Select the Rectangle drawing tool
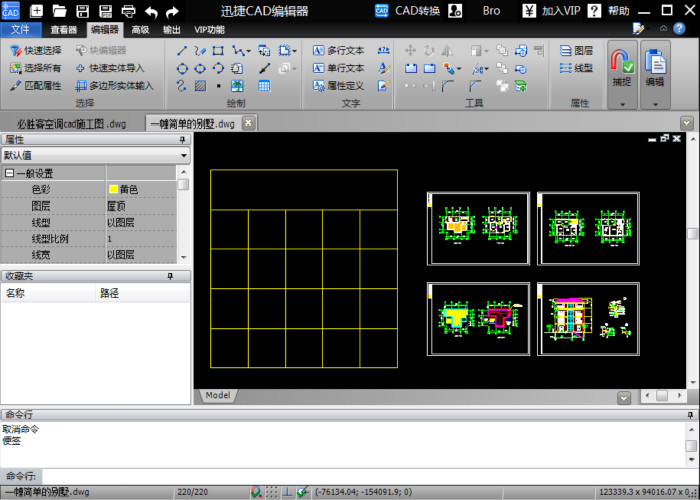Image resolution: width=700 pixels, height=500 pixels. tap(218, 50)
